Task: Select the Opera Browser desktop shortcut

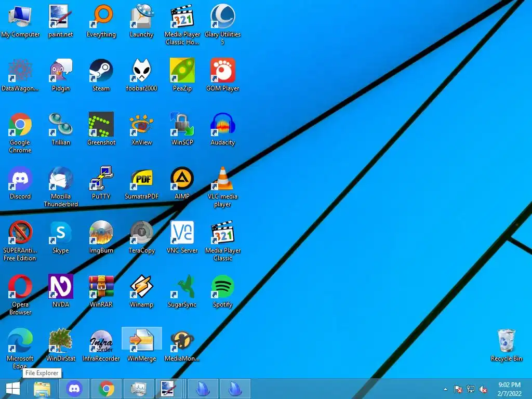Action: 20,295
